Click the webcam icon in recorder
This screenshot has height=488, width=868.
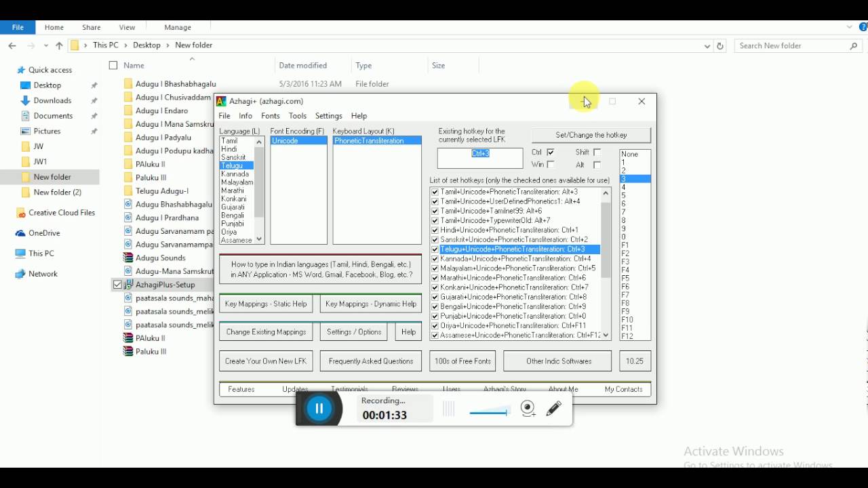(x=528, y=409)
